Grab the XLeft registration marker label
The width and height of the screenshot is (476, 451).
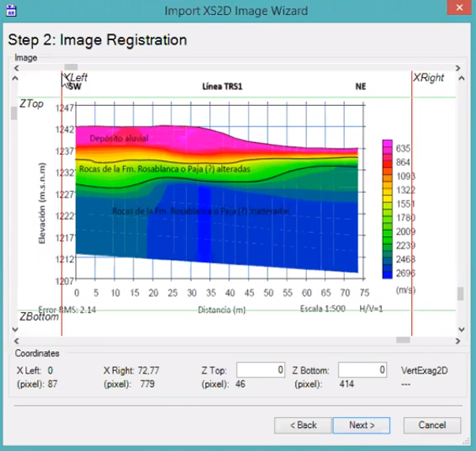77,77
